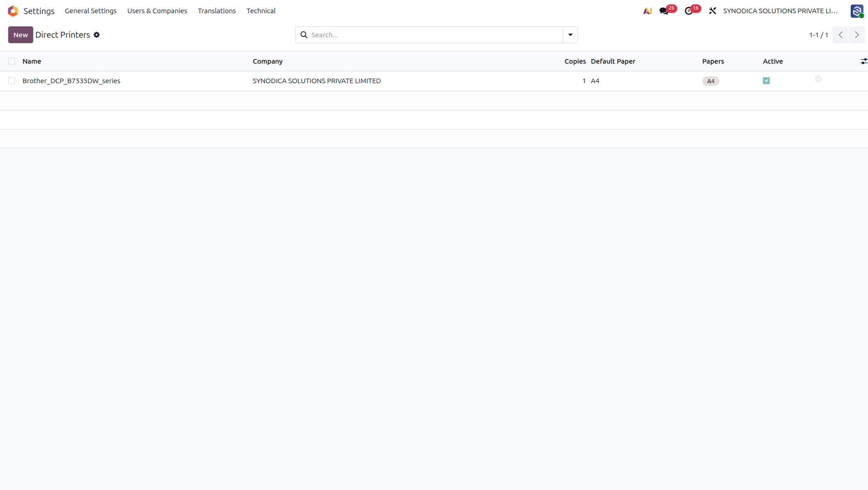Go to the next page arrow
868x490 pixels.
pos(857,35)
